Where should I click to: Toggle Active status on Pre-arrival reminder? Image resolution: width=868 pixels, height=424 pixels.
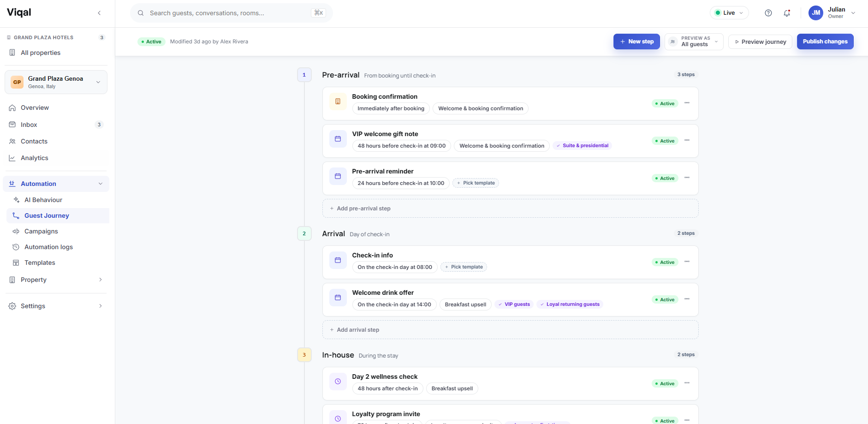click(x=665, y=179)
